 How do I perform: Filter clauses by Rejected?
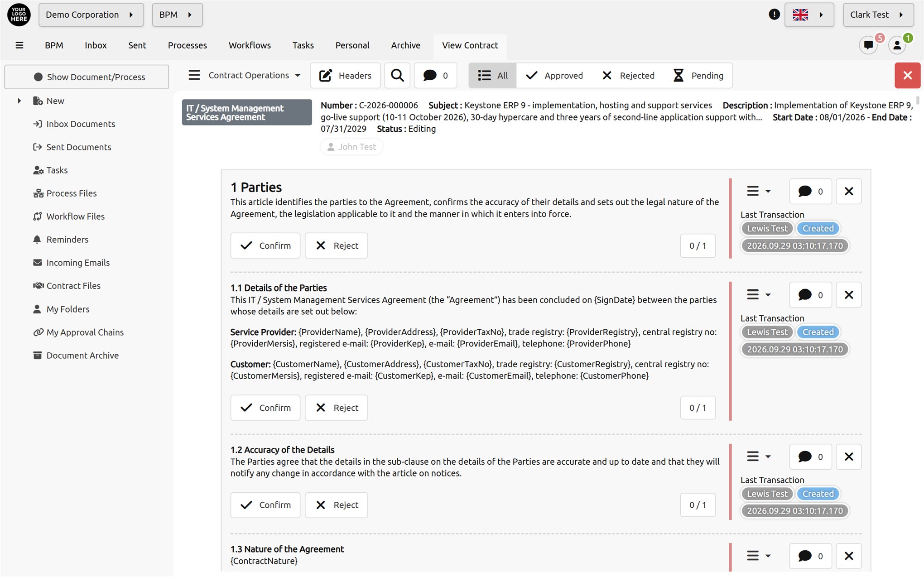[628, 75]
